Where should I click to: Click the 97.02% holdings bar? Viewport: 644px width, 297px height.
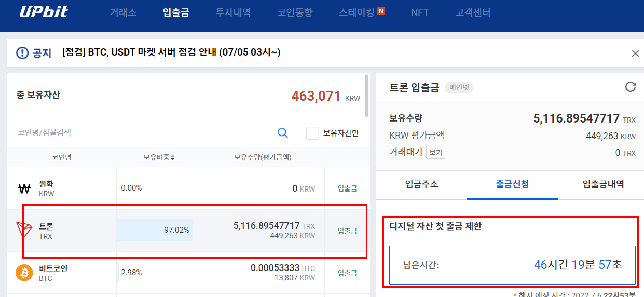(155, 230)
